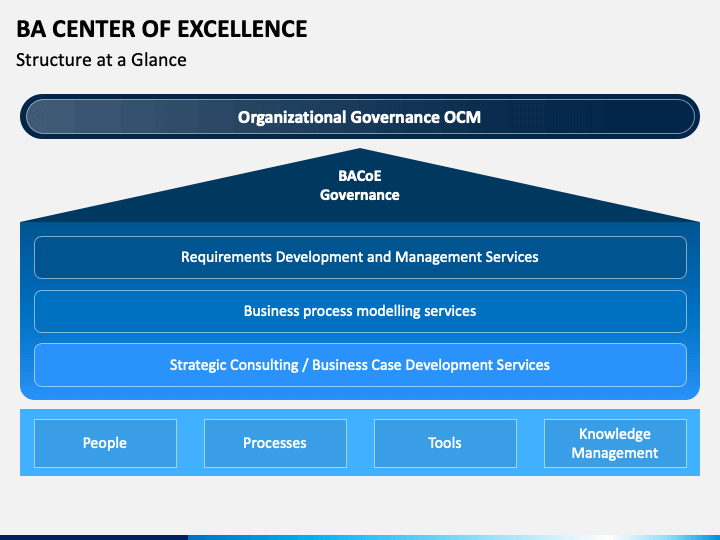720x540 pixels.
Task: Select the People box
Action: click(x=105, y=443)
